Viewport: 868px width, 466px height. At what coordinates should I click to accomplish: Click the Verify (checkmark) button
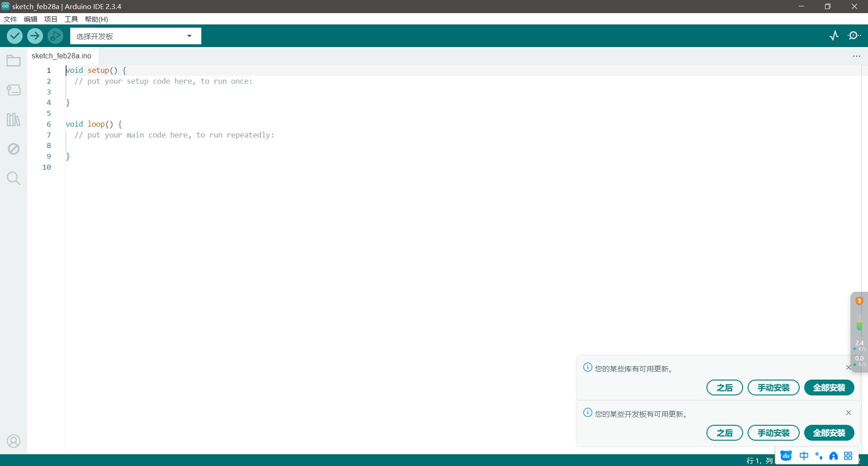click(14, 36)
